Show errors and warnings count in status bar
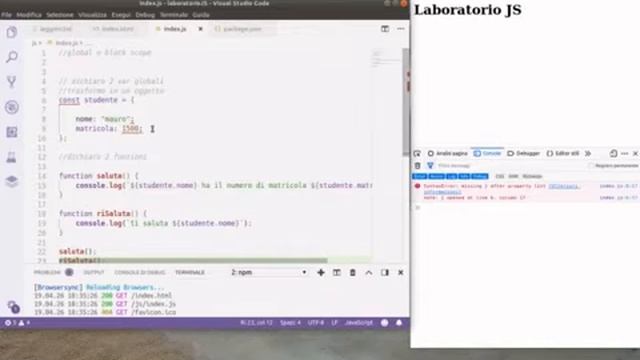Screen dimensions: 640x360 click(17, 322)
